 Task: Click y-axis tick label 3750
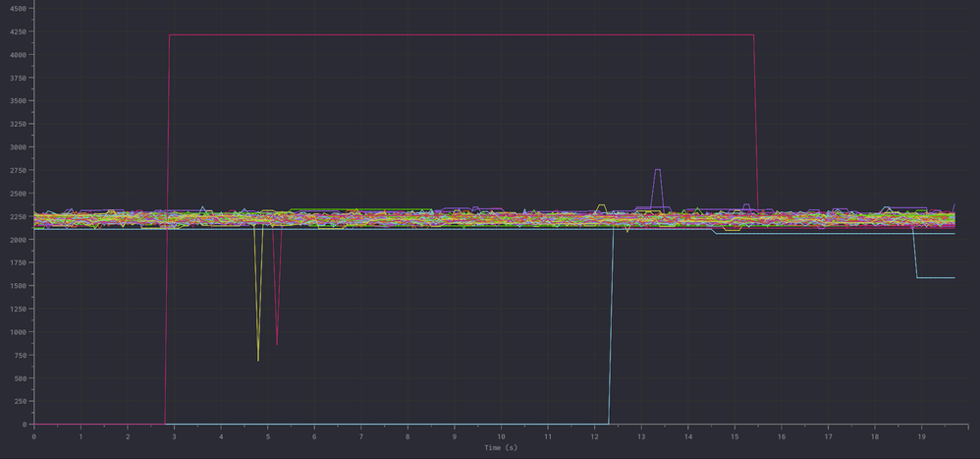[x=18, y=79]
